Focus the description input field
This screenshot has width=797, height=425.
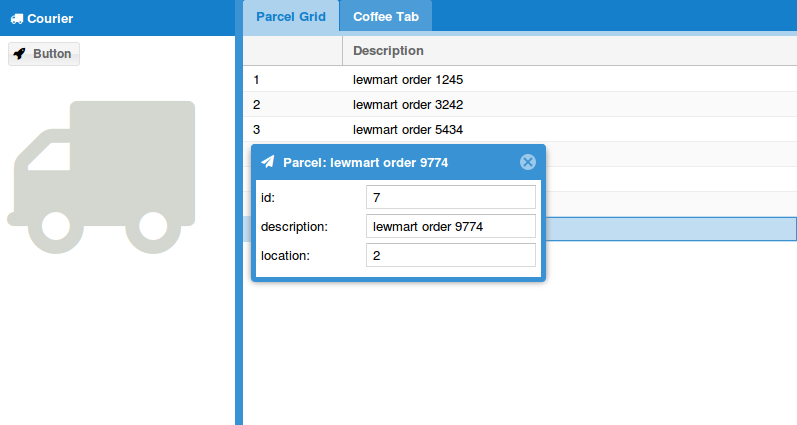[451, 226]
